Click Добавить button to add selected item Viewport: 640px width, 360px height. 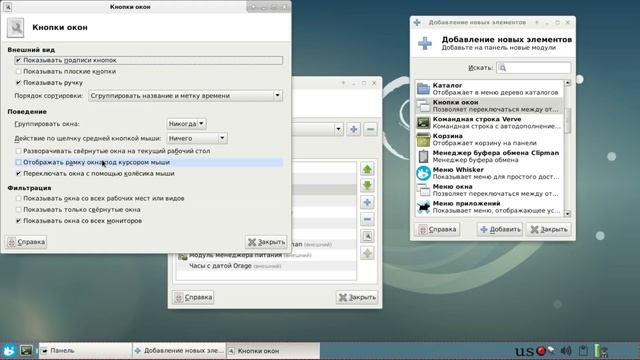coord(500,229)
